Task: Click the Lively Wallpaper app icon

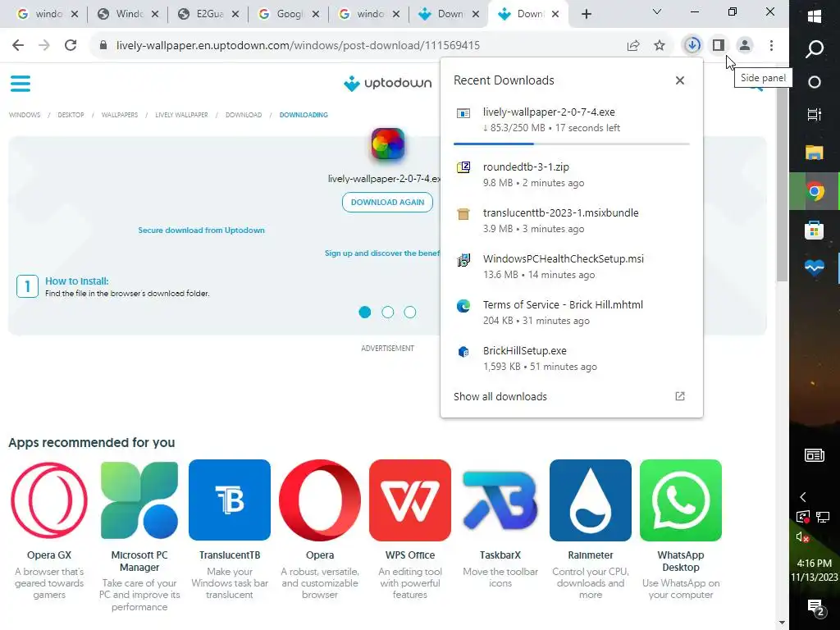Action: point(388,144)
